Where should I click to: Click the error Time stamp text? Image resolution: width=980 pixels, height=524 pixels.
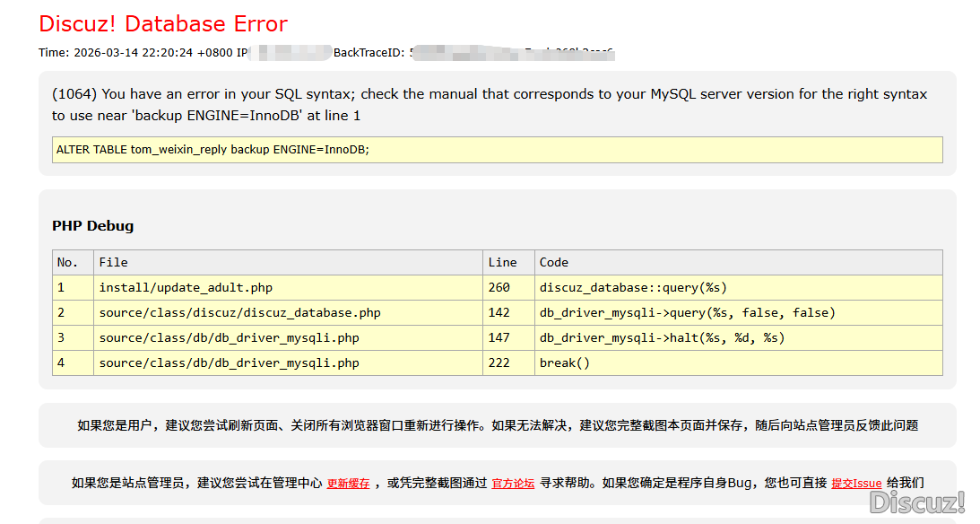(135, 53)
